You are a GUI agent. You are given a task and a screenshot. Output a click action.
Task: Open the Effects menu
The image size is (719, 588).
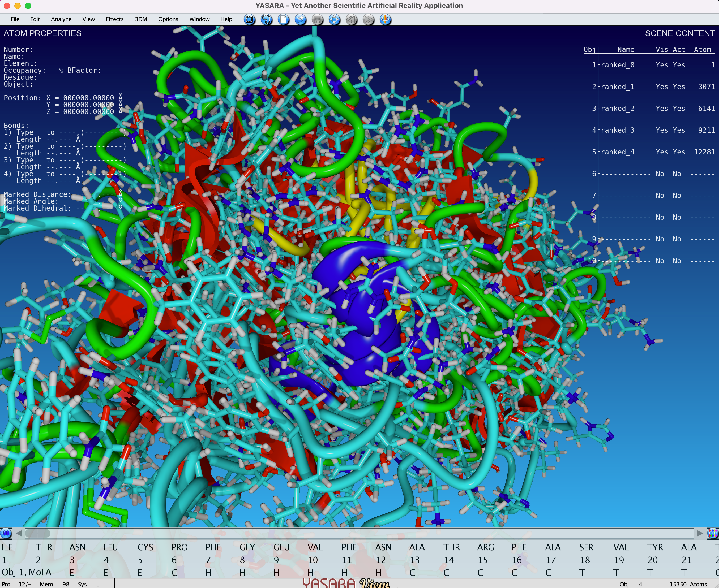click(x=114, y=19)
